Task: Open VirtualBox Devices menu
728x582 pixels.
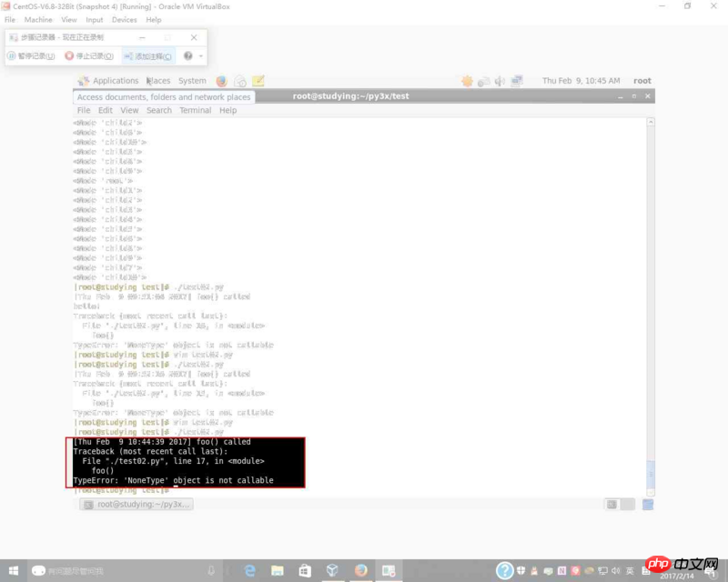Action: tap(124, 19)
